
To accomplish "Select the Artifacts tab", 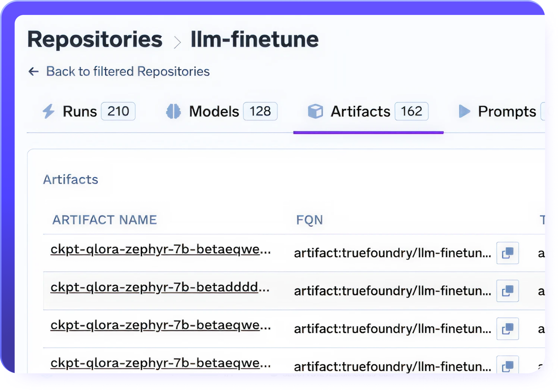I will 360,111.
